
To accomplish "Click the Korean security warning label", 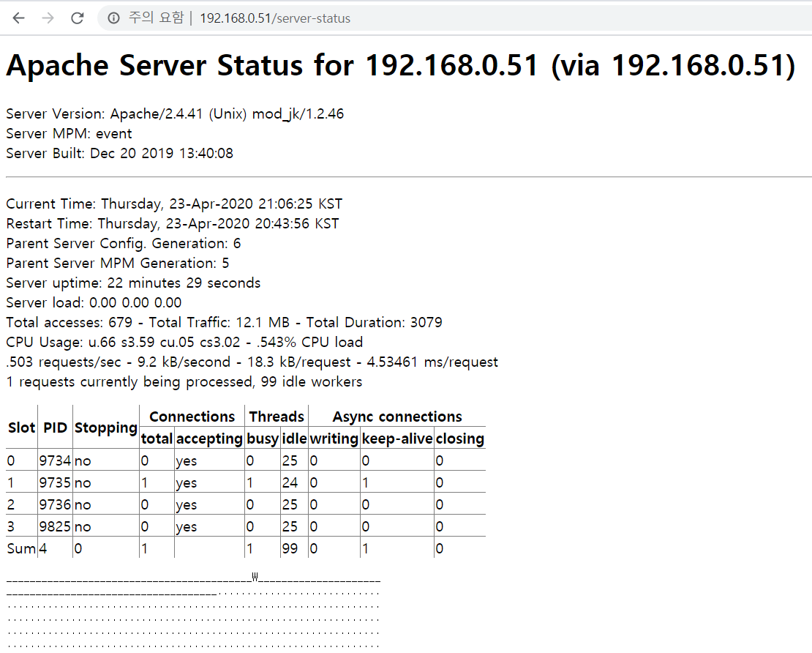I will pyautogui.click(x=156, y=18).
